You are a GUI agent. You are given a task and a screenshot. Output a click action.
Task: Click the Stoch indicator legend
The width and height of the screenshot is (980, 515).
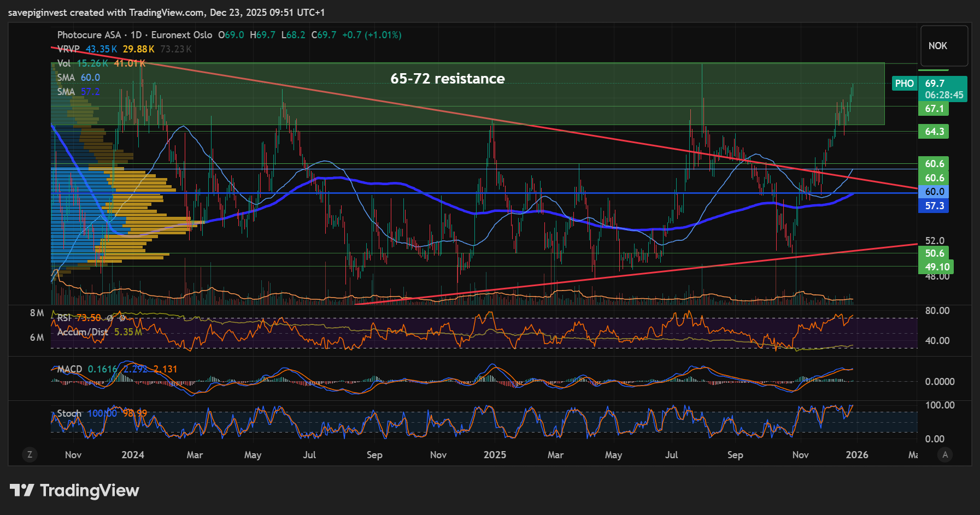point(69,413)
